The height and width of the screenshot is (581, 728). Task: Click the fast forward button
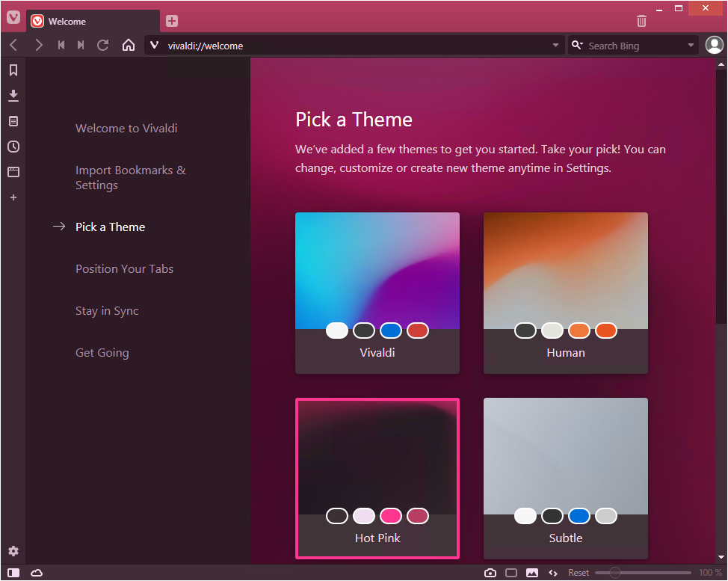click(81, 45)
